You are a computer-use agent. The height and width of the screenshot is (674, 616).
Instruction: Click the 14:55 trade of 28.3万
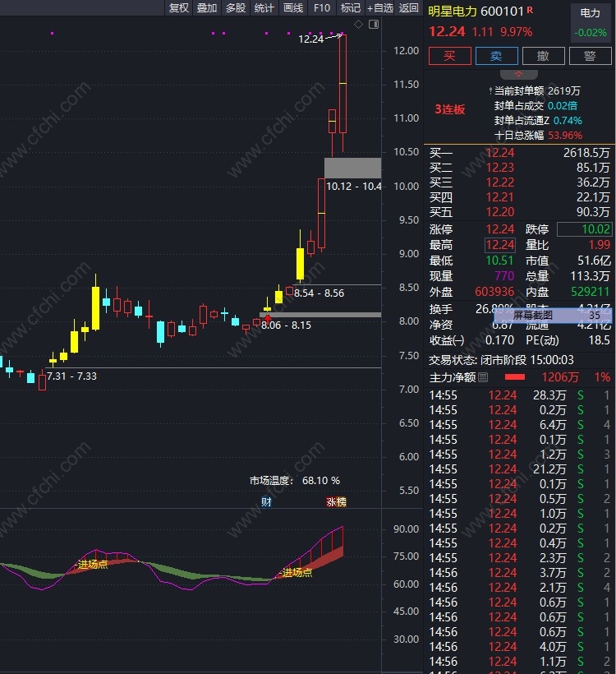519,395
